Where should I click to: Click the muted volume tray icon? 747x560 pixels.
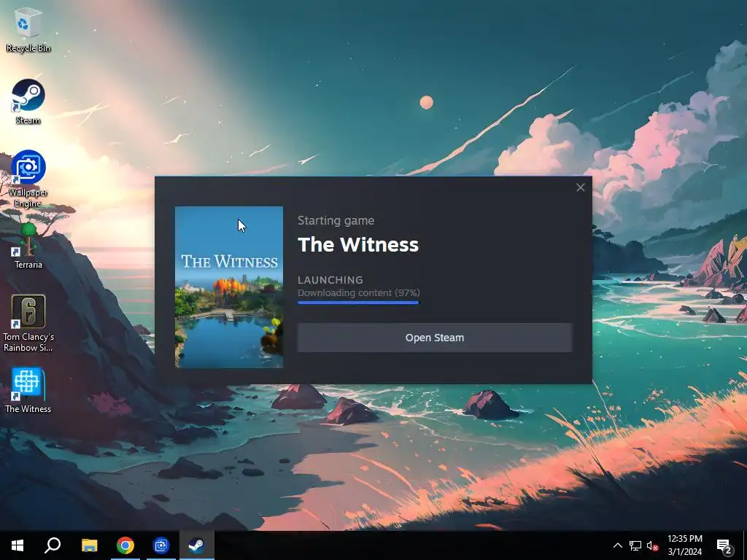click(653, 545)
